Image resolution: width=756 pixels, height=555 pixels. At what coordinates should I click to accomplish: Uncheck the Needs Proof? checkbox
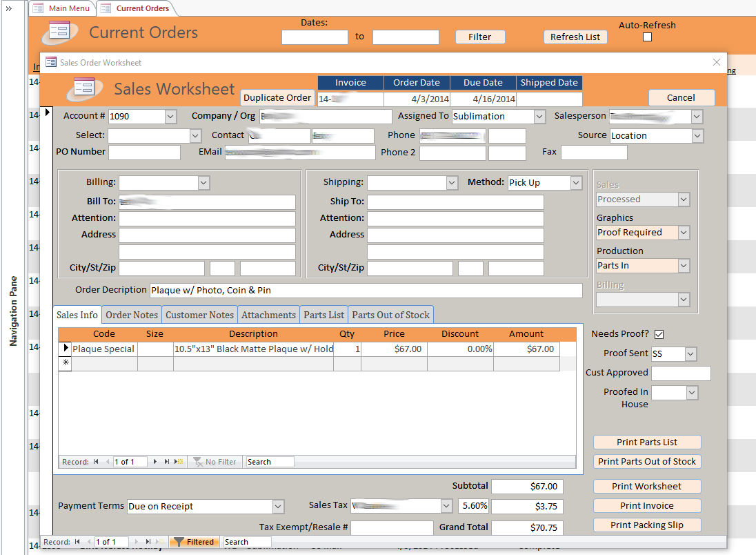[659, 334]
